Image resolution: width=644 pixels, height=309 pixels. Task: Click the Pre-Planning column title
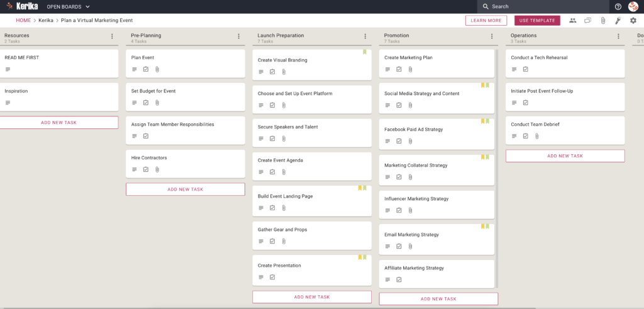click(x=146, y=35)
